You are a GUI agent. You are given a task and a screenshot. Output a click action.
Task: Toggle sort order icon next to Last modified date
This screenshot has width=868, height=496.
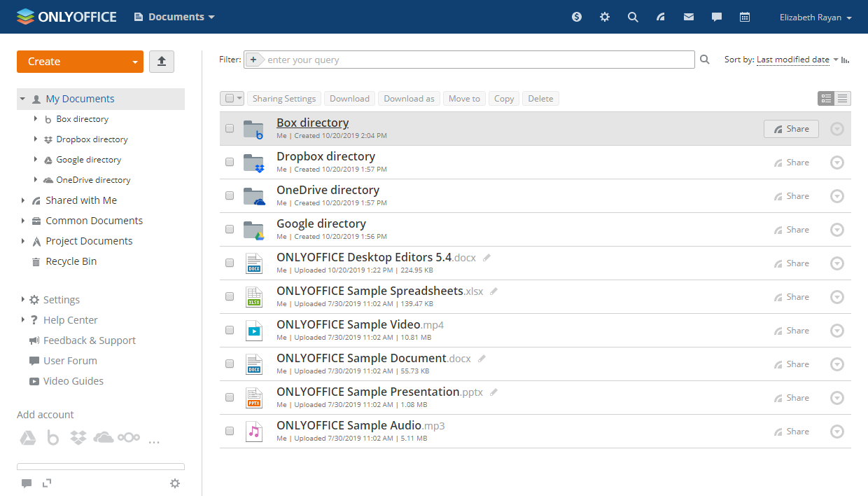(x=846, y=60)
